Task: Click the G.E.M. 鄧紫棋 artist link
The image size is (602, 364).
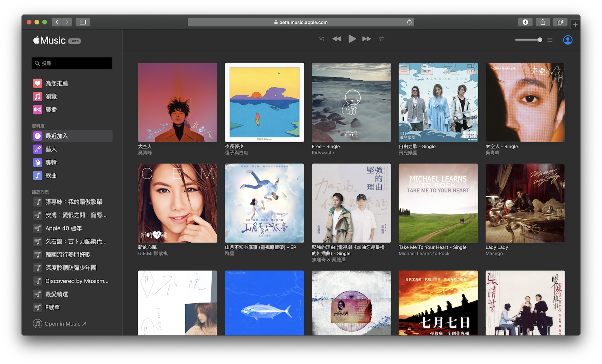Action: (153, 254)
